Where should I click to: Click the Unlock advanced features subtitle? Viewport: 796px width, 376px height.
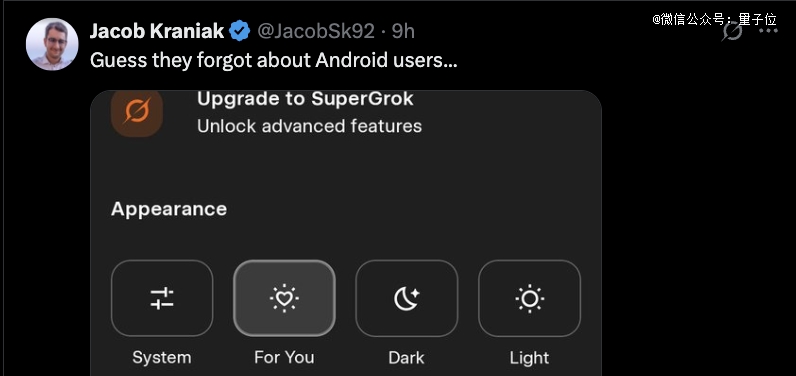309,126
